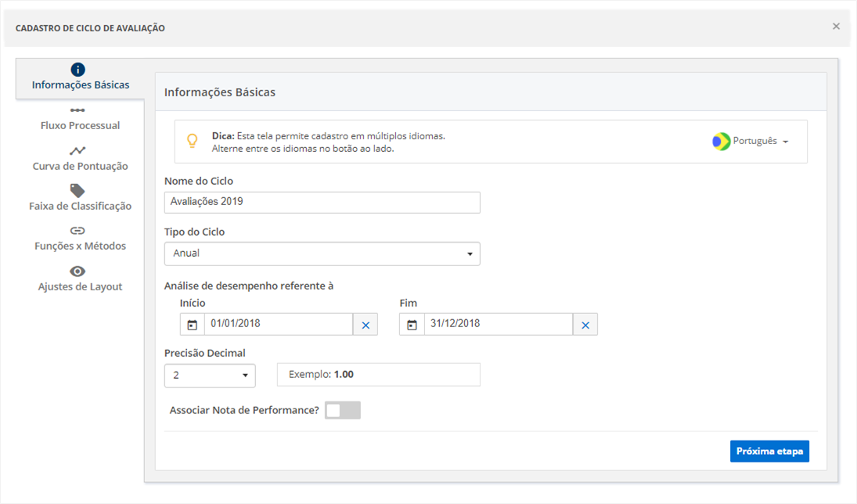Click the lightbulb Dica icon
Viewport: 857px width, 504px height.
coord(192,141)
